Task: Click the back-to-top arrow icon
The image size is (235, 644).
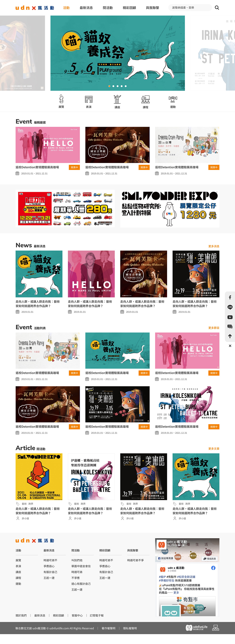Action: tap(230, 336)
